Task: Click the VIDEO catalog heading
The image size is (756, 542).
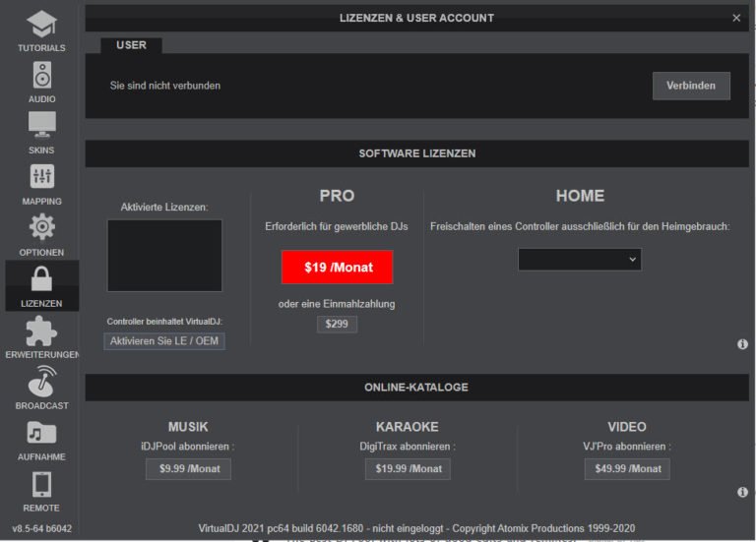Action: pos(627,427)
